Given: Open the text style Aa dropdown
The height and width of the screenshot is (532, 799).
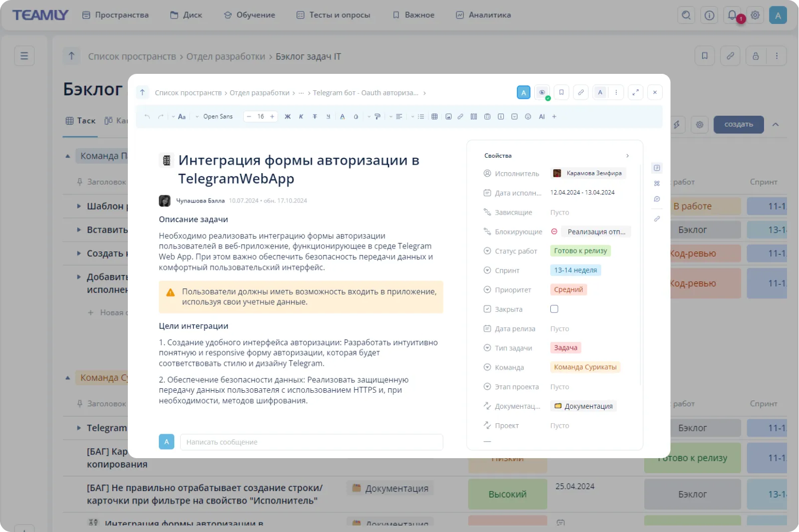Looking at the screenshot, I should (x=179, y=117).
